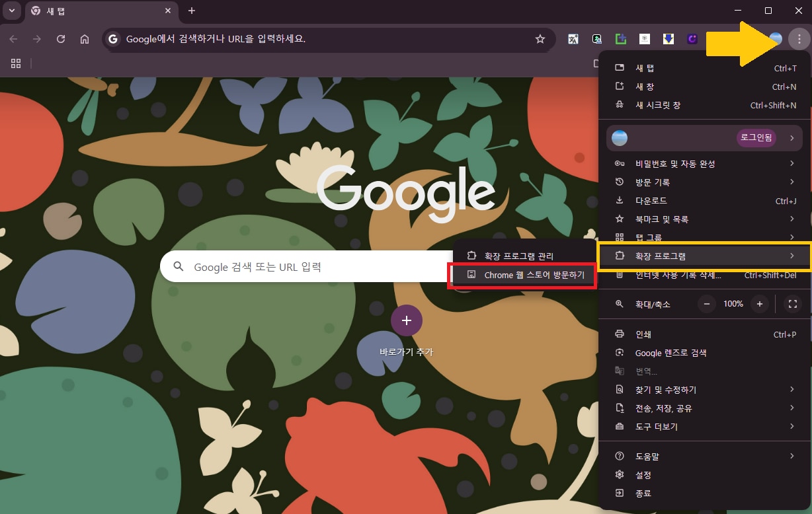Add a new tab with plus button

[x=192, y=11]
